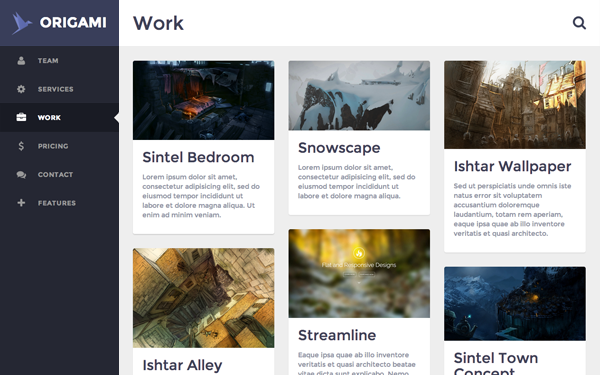Click the ORIGAMI brand name
600x375 pixels.
pyautogui.click(x=73, y=23)
